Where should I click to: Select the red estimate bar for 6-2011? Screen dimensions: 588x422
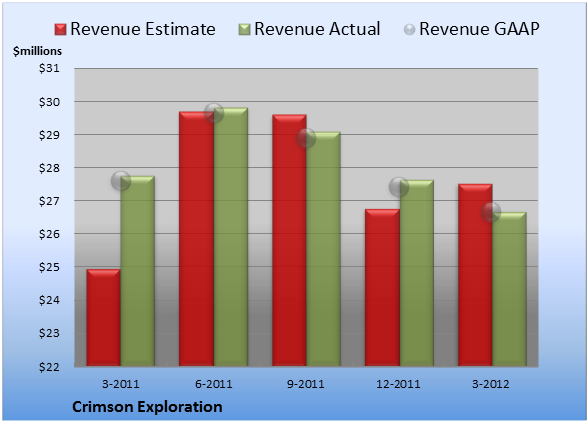pos(196,239)
